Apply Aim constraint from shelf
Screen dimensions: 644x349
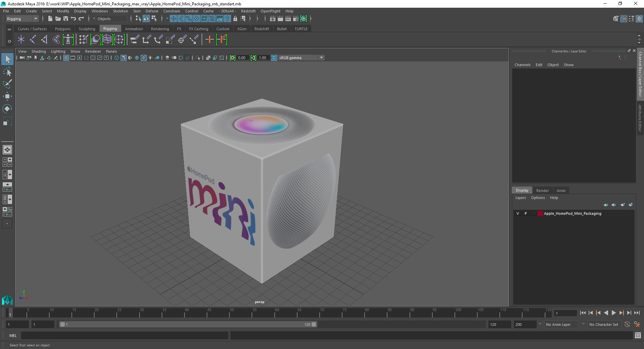point(182,40)
